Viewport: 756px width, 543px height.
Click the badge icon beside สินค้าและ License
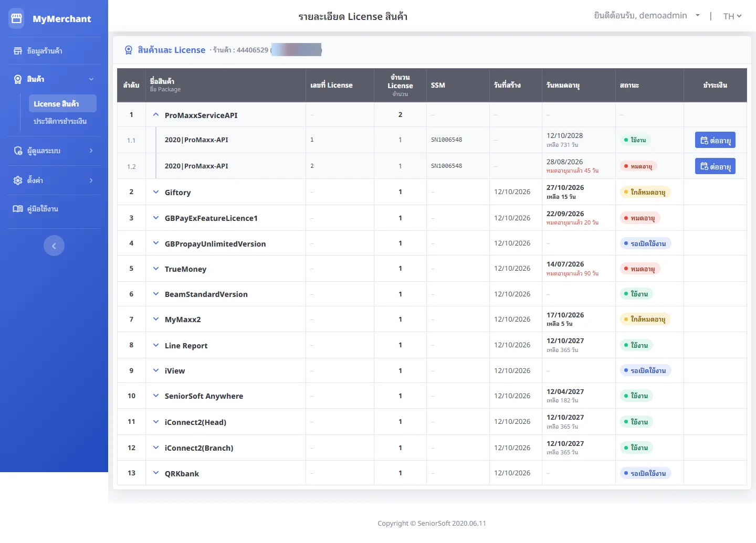coord(129,50)
